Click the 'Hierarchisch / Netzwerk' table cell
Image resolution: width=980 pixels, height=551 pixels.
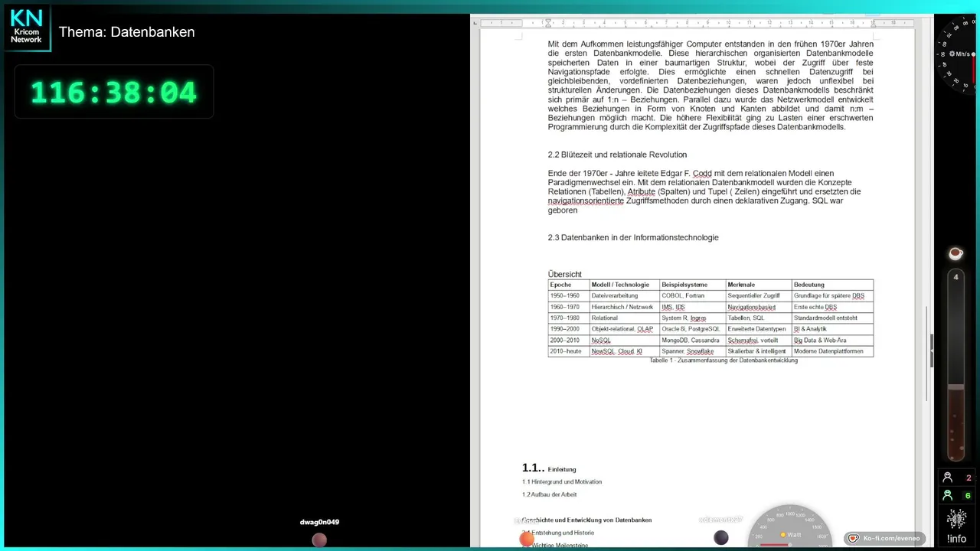tap(625, 307)
